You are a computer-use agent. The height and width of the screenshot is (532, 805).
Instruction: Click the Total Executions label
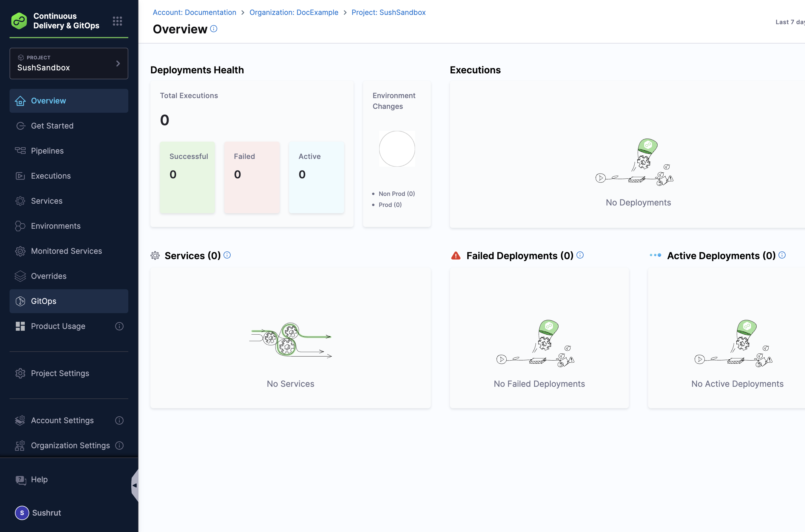pos(189,96)
